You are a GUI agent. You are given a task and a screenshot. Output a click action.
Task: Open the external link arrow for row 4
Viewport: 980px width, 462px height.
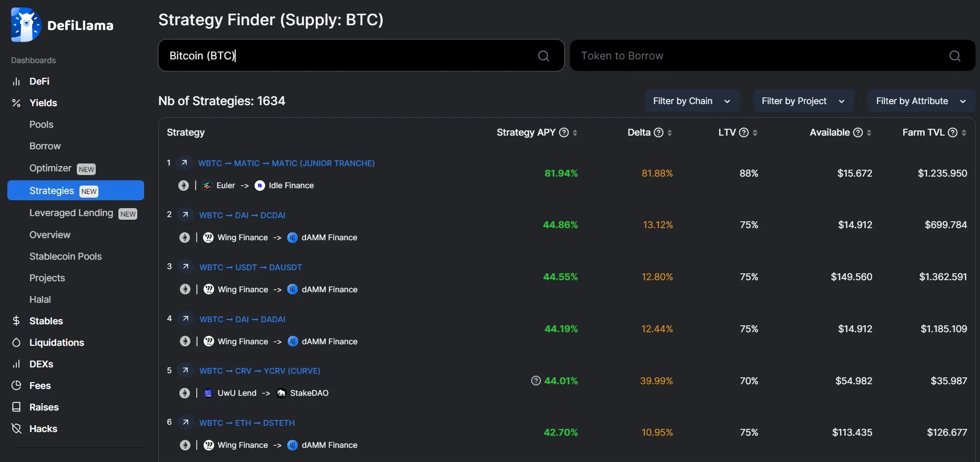[x=185, y=319]
